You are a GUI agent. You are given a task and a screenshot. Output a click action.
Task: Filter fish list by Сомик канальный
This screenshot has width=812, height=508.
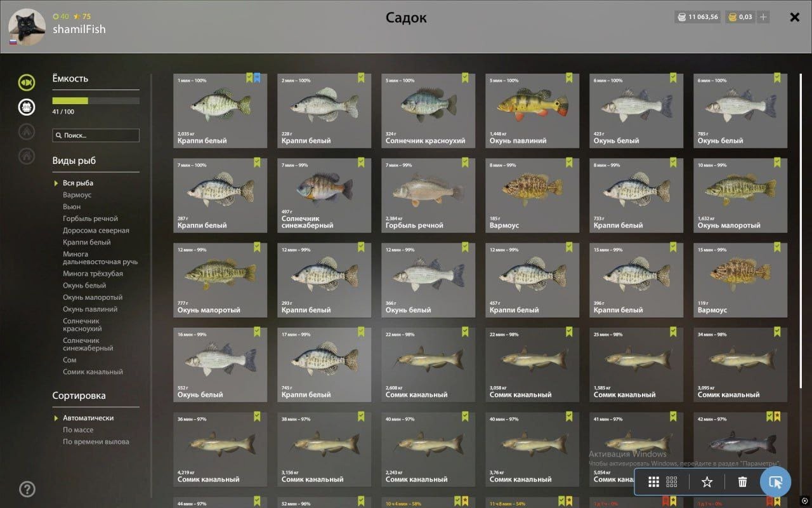coord(93,371)
